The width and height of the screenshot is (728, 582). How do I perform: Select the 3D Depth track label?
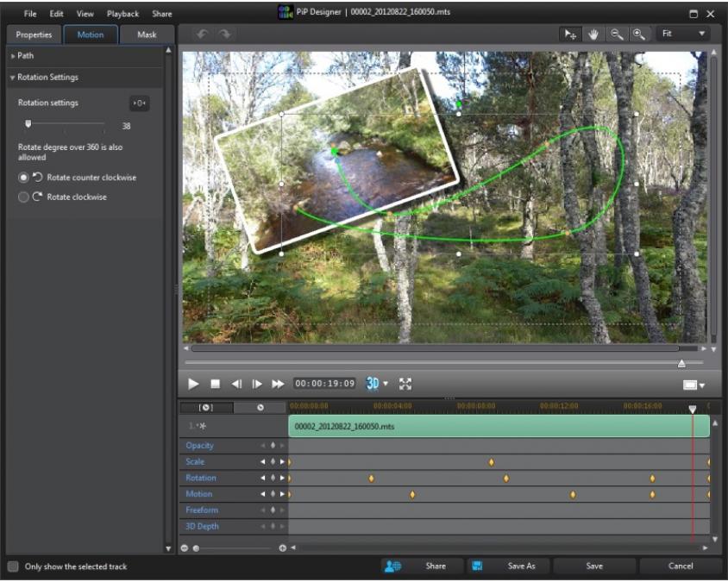202,526
